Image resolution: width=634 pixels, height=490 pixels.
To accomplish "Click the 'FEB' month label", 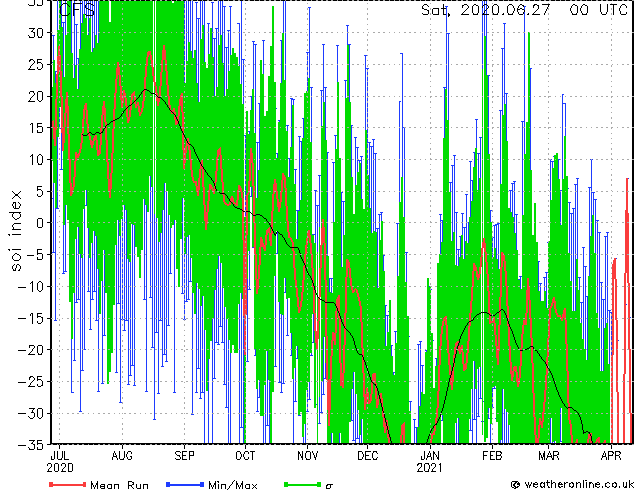I will click(x=492, y=456).
